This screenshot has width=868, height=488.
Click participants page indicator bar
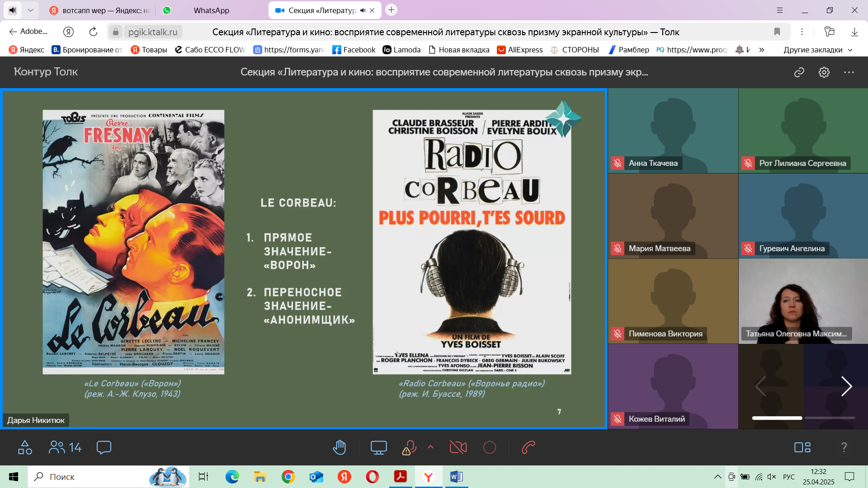tap(803, 418)
